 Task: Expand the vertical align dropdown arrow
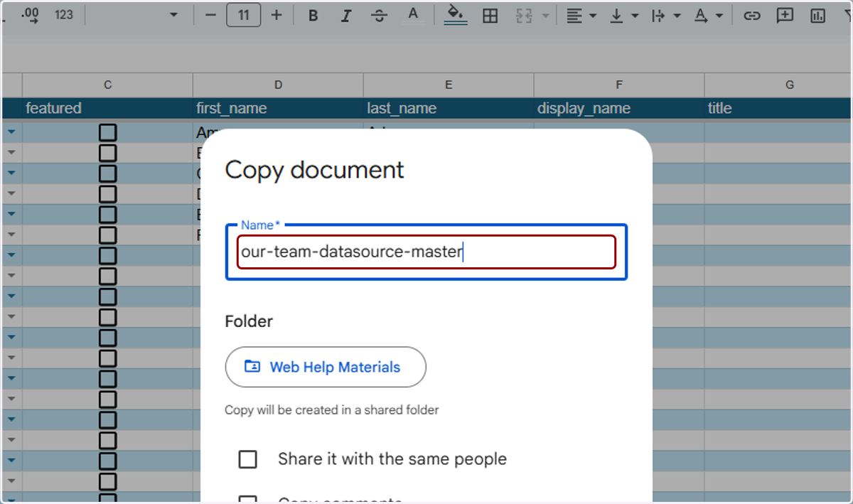(x=635, y=16)
